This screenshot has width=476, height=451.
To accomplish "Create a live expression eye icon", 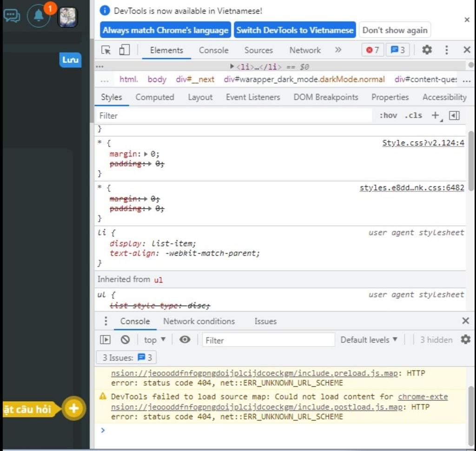I will click(185, 340).
